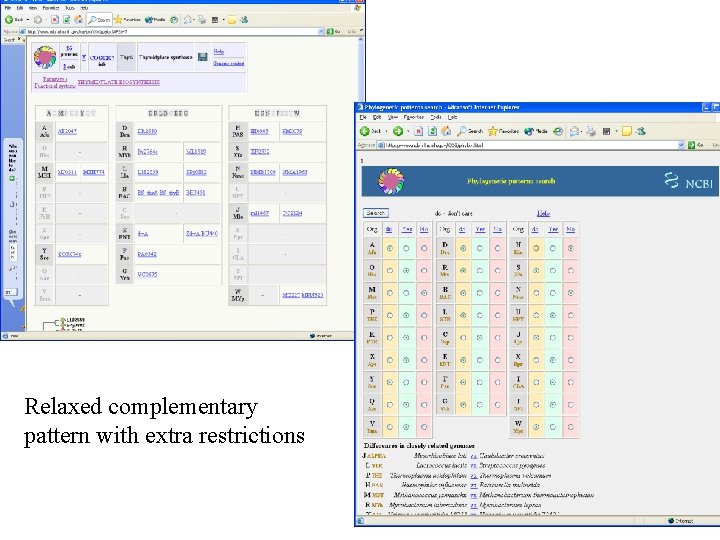Open address bar dropdown in the COG window
Viewport: 720px width, 540px height.
point(321,31)
